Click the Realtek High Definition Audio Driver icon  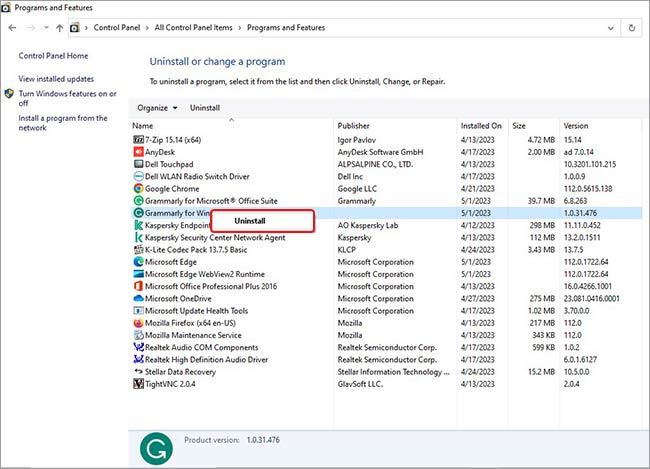pos(138,360)
